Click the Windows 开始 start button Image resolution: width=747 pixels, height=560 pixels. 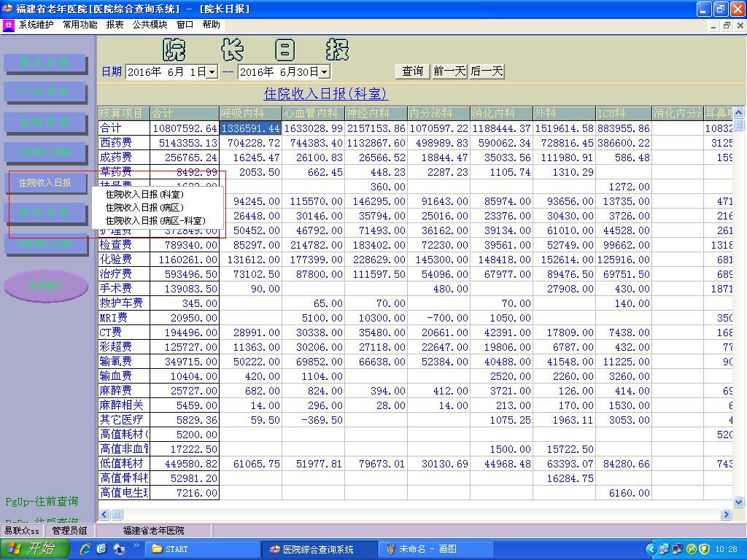point(35,549)
